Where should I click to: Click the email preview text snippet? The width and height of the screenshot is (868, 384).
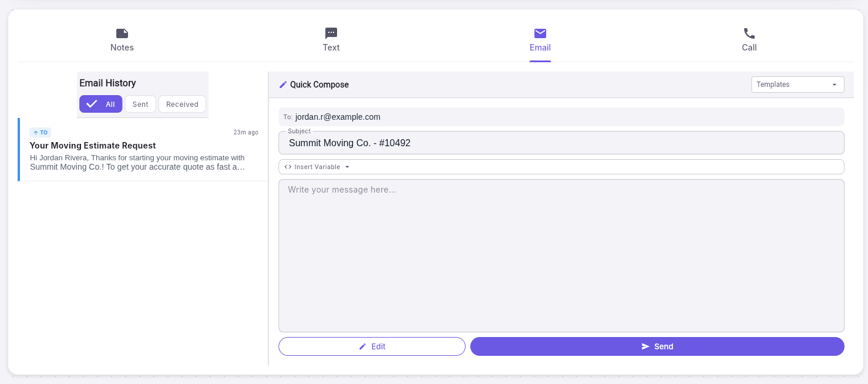click(x=137, y=162)
